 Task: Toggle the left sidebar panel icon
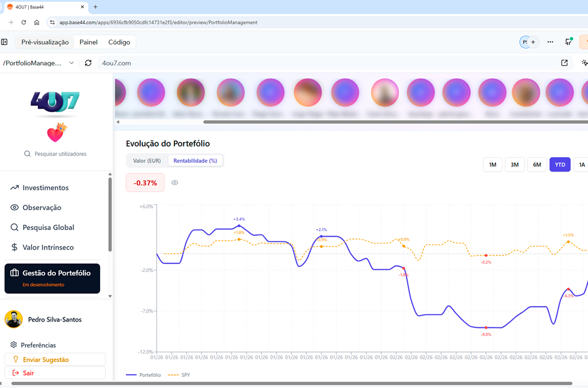pyautogui.click(x=4, y=42)
